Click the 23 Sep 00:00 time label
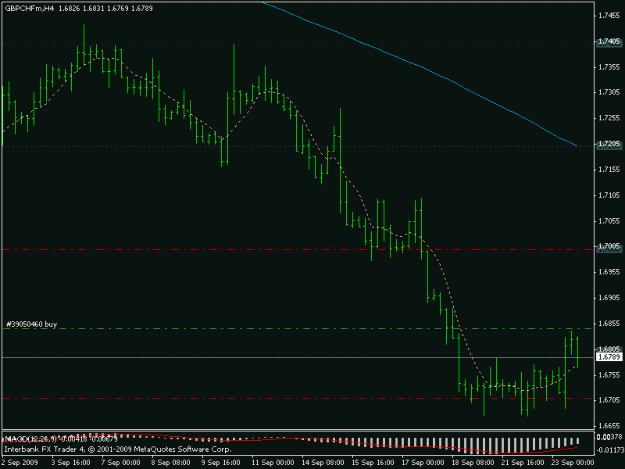The width and height of the screenshot is (625, 469). (572, 463)
